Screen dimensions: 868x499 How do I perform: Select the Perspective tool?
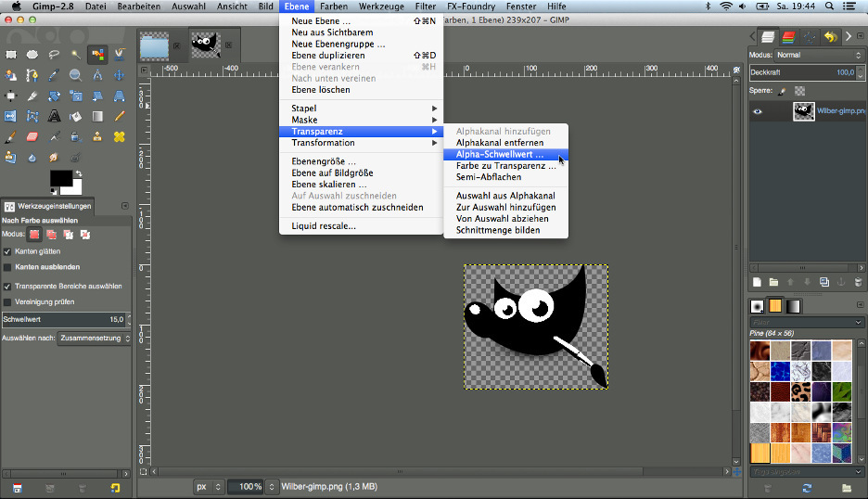pos(119,96)
